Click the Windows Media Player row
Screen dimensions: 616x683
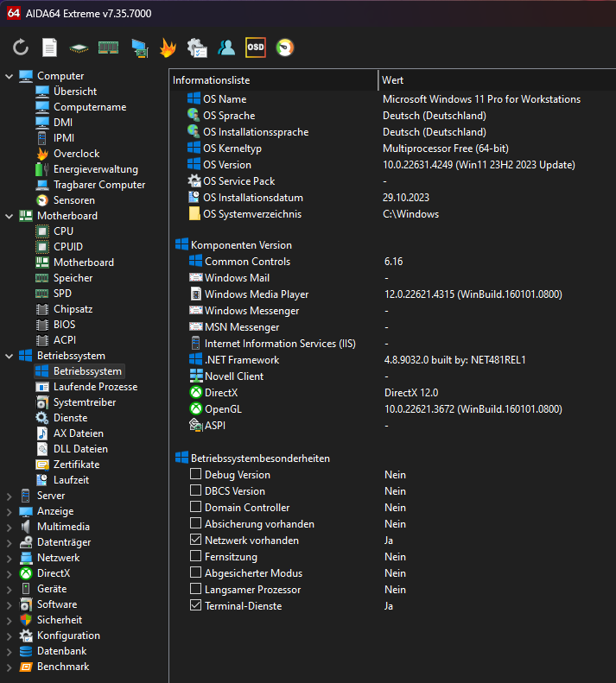392,294
